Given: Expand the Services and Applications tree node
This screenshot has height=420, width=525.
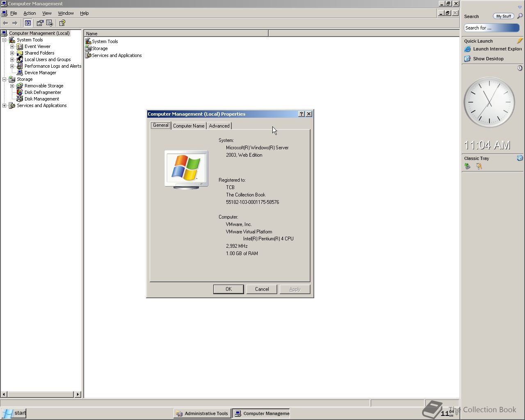Looking at the screenshot, I should (5, 105).
